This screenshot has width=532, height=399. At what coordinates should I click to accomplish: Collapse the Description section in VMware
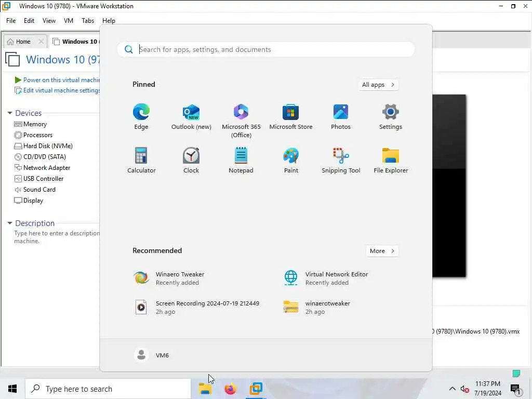coord(10,223)
